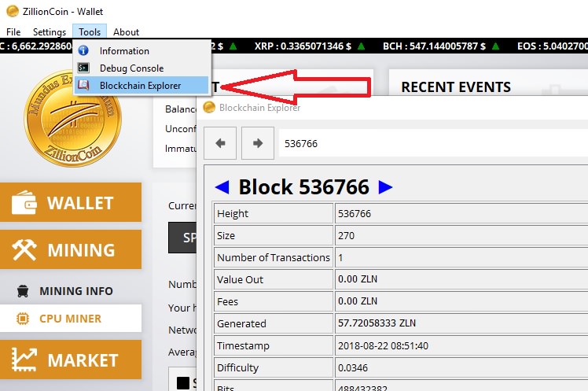The height and width of the screenshot is (391, 588).
Task: Open the MINING section
Action: tap(71, 249)
